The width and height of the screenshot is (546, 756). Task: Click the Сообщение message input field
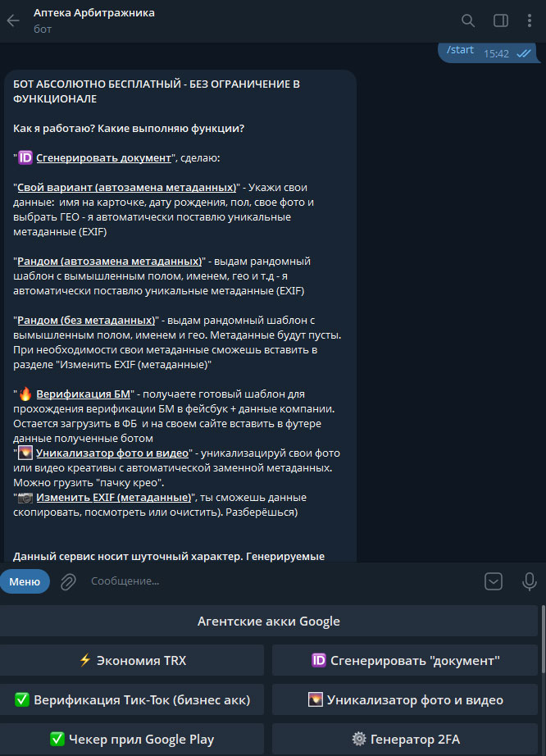[x=280, y=581]
